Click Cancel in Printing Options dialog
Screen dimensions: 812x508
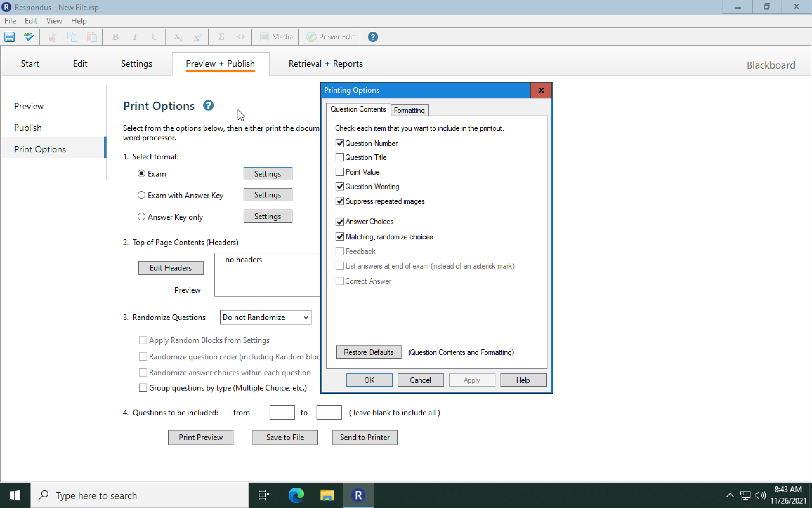(420, 380)
